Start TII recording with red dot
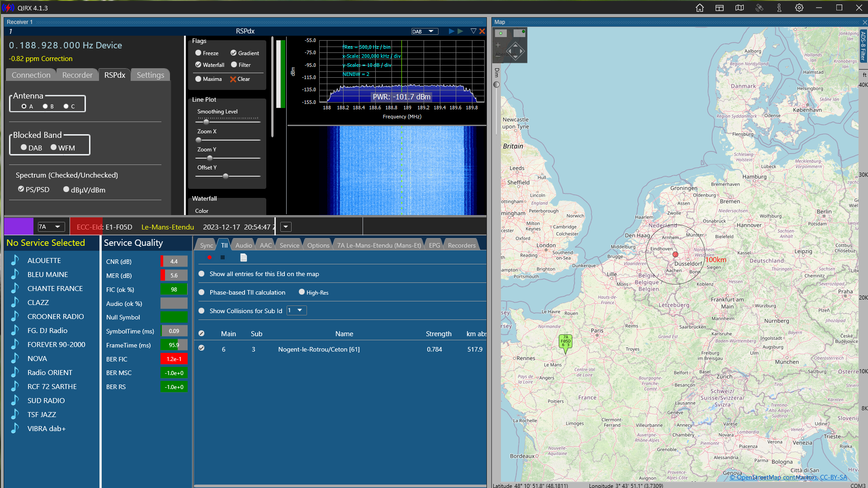The height and width of the screenshot is (488, 868). point(209,258)
